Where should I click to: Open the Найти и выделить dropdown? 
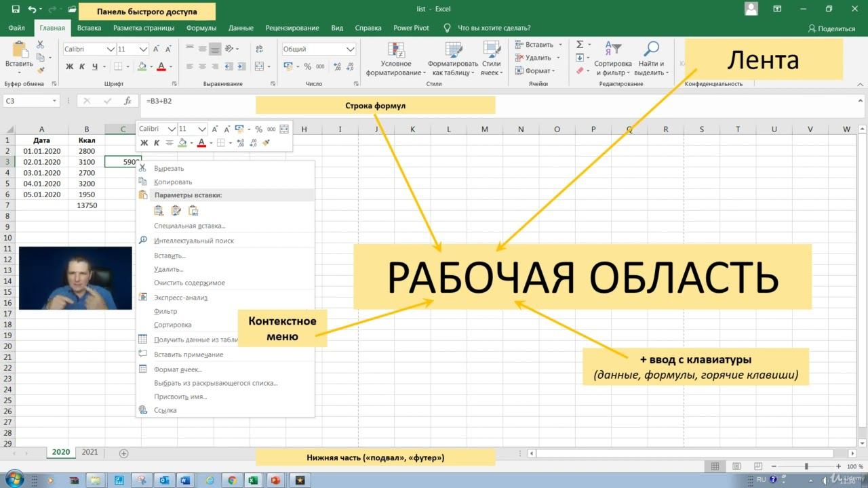point(652,58)
